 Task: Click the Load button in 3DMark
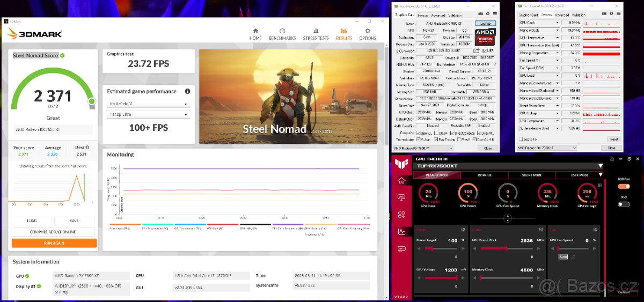(x=32, y=220)
